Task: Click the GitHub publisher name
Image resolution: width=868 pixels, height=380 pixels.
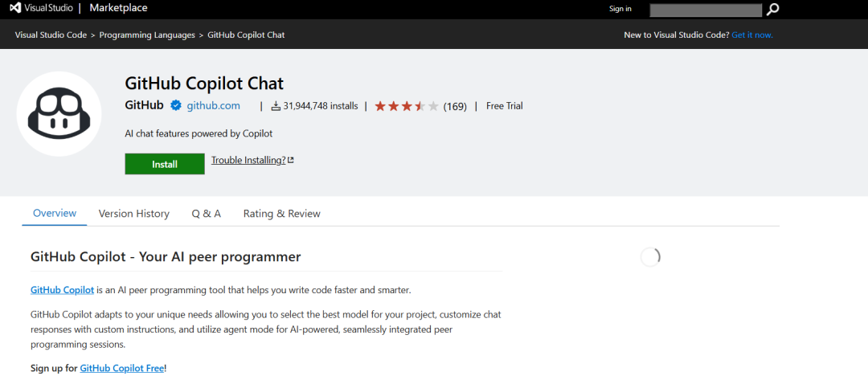Action: click(144, 106)
